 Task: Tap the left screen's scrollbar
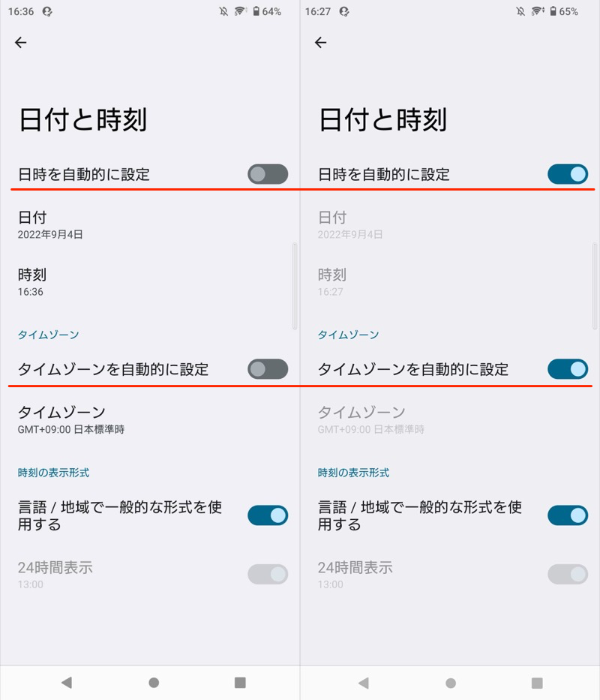pos(295,285)
